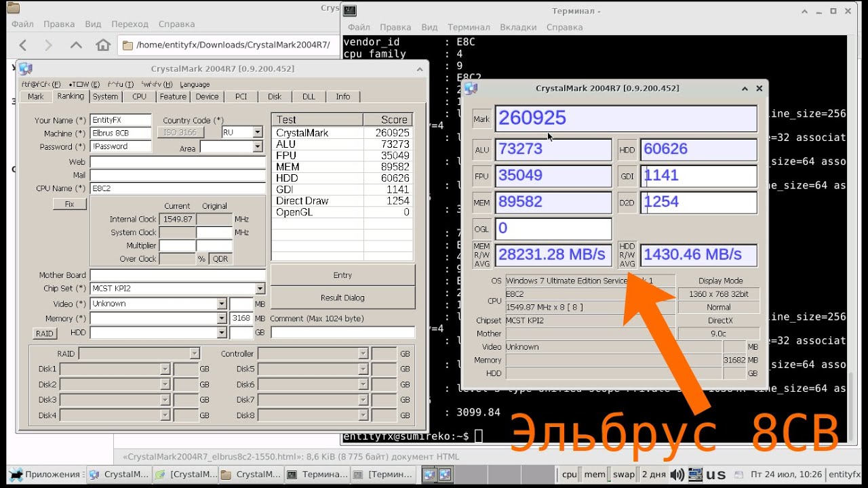868x488 pixels.
Task: Go up to the parent folder
Action: [x=76, y=45]
